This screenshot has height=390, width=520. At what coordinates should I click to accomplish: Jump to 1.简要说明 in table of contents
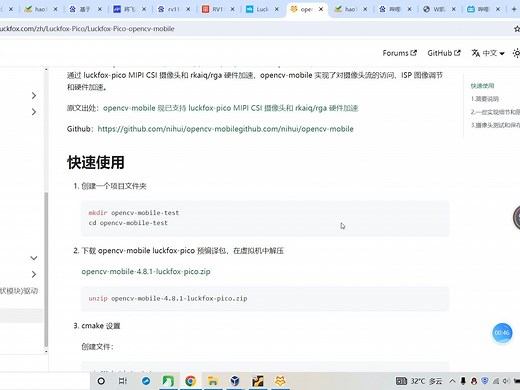pyautogui.click(x=485, y=99)
